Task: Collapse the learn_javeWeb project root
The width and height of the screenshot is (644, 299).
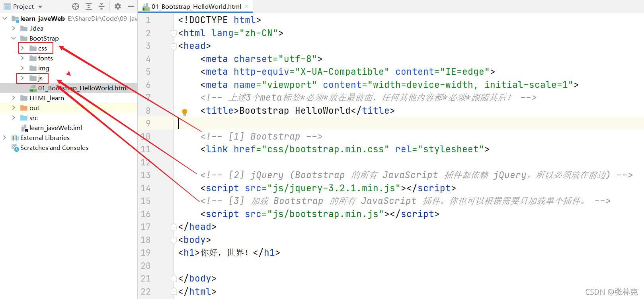Action: point(5,18)
